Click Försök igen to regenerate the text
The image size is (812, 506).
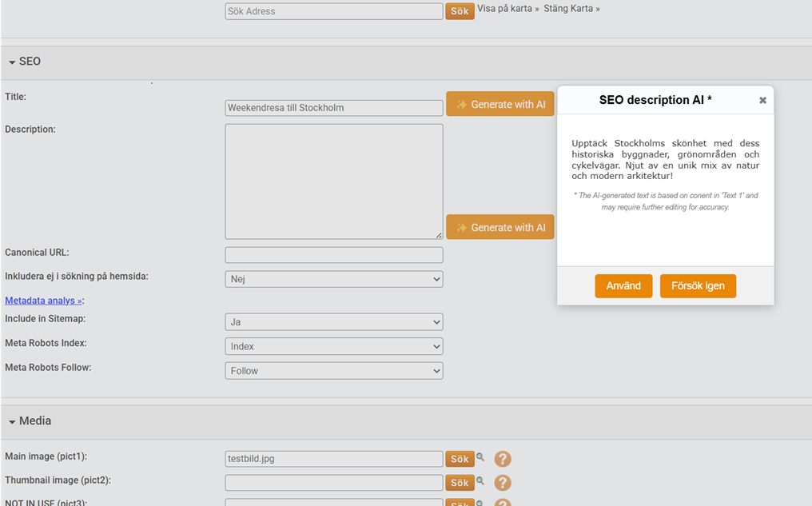point(698,286)
